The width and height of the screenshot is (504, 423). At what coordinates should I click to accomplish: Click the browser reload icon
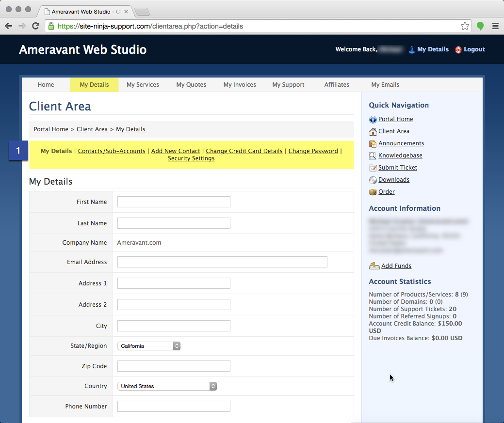click(x=35, y=26)
